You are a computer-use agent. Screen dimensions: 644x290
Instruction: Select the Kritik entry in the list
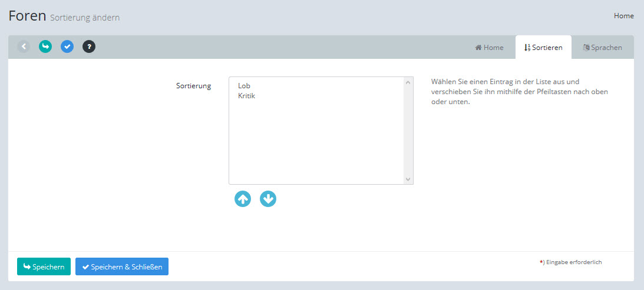pyautogui.click(x=246, y=95)
